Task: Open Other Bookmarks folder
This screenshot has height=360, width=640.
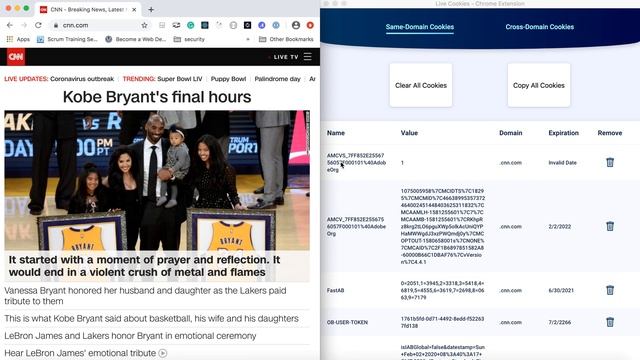Action: [x=286, y=39]
